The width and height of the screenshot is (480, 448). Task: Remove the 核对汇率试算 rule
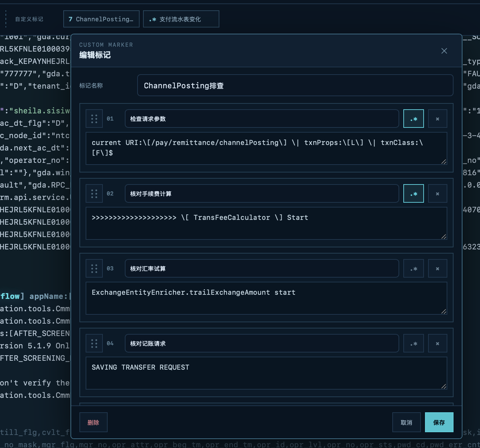pos(438,269)
